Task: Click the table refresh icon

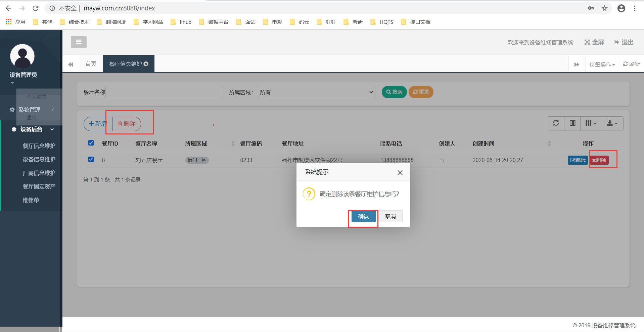Action: click(x=556, y=123)
